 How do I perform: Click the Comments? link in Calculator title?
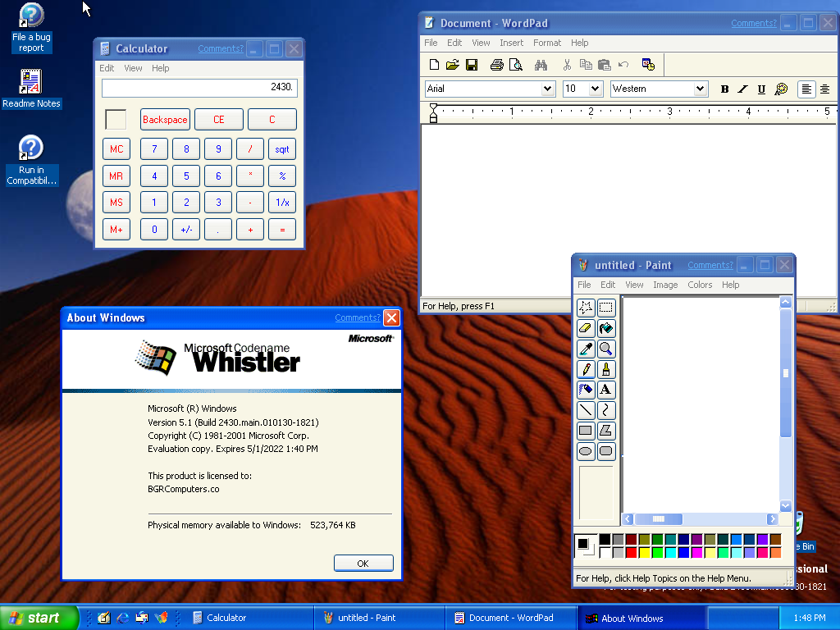[220, 48]
